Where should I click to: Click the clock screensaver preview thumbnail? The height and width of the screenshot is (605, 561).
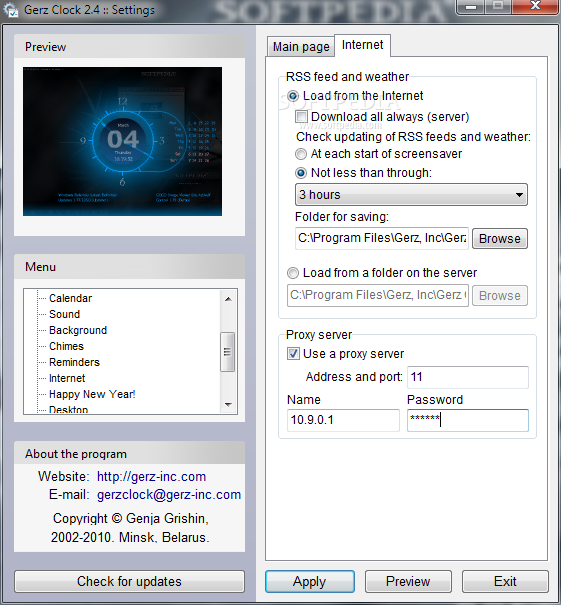click(x=122, y=141)
